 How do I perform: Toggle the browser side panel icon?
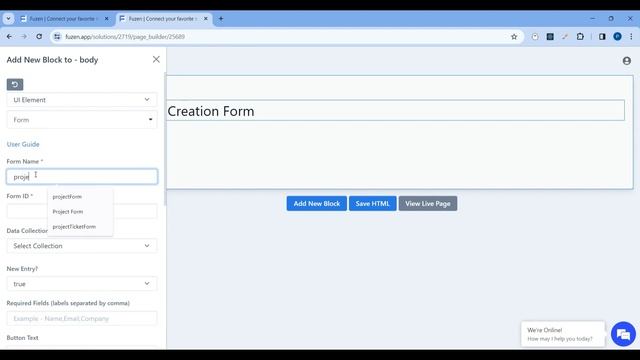602,37
